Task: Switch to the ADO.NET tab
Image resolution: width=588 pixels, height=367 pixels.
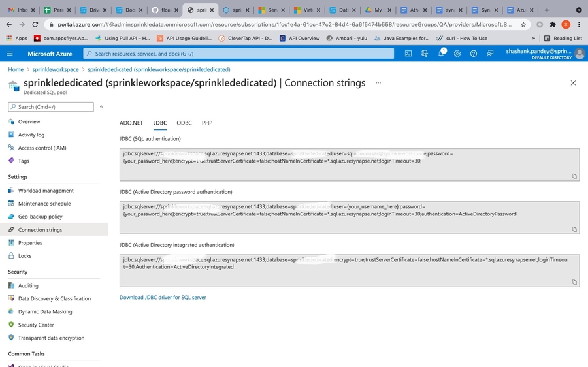Action: [131, 123]
